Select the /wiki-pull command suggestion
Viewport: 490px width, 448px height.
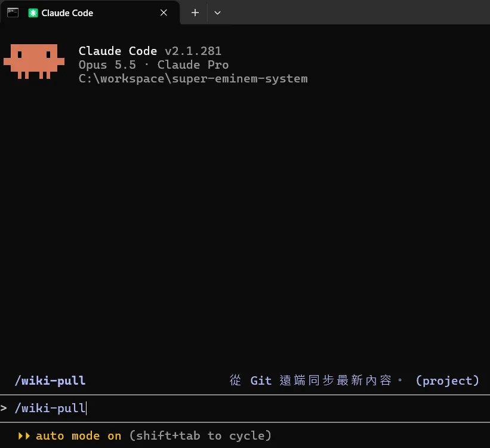pyautogui.click(x=245, y=381)
